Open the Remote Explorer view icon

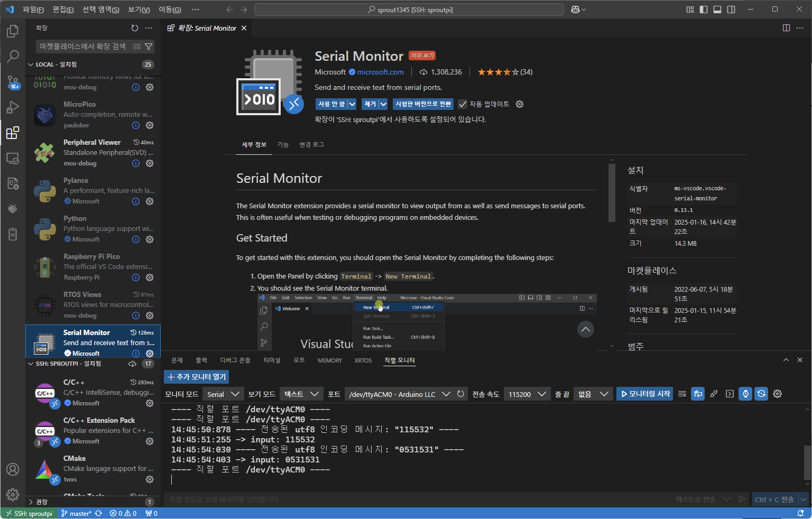[13, 158]
